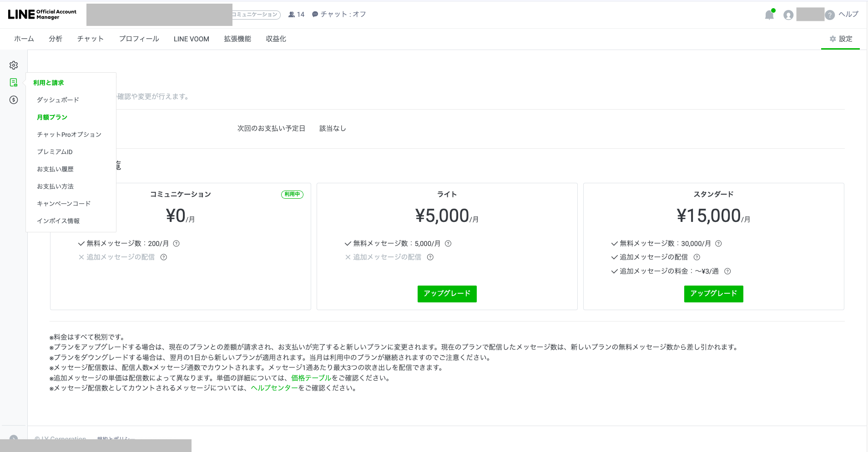Select チャットProオプション in the side menu
The height and width of the screenshot is (452, 868).
[69, 135]
